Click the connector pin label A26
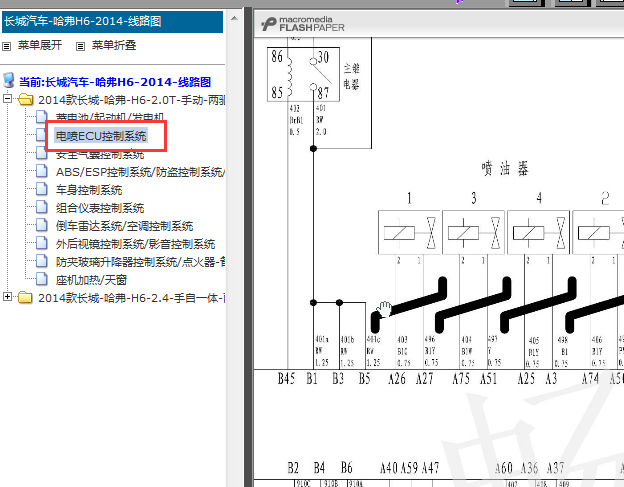 (397, 378)
